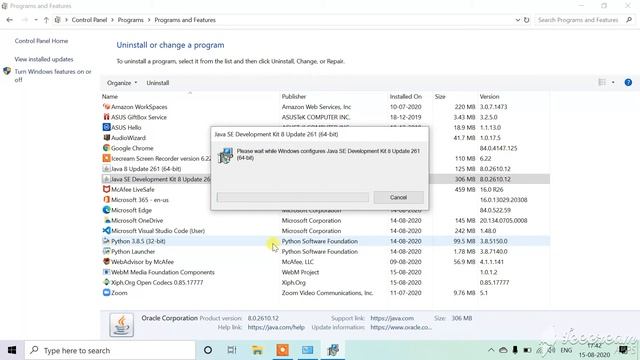Expand the address bar history dropdown
Screen dimensions: 640x360
[518, 20]
